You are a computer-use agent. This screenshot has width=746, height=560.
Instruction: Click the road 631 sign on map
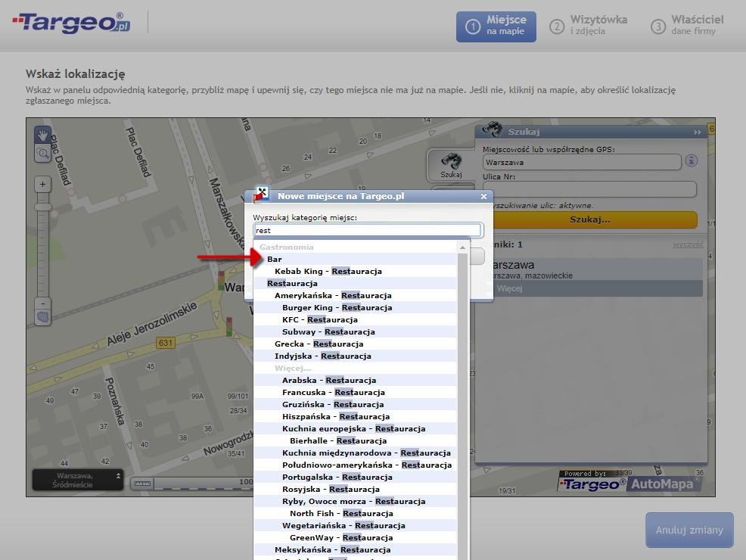tap(165, 343)
